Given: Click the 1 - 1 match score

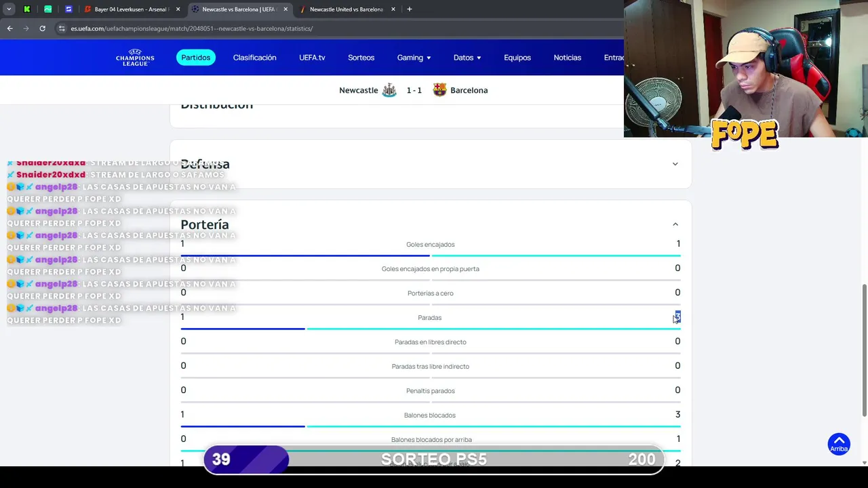Looking at the screenshot, I should pos(414,90).
